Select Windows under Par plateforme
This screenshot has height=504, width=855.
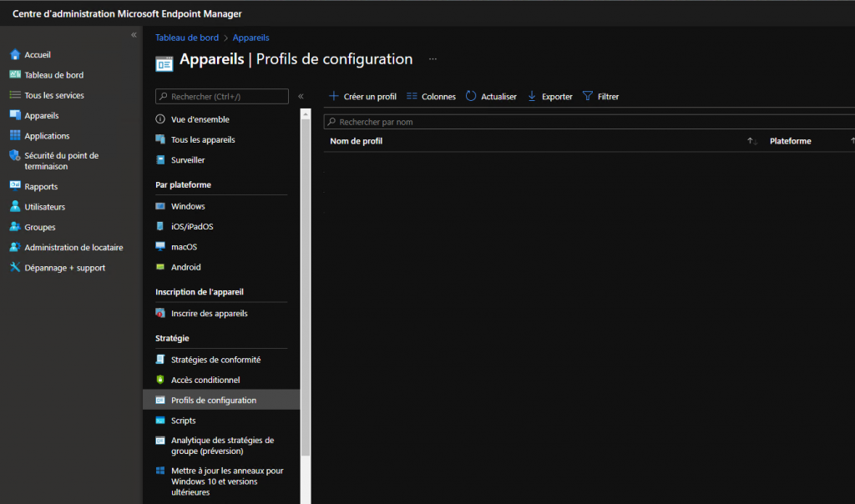tap(188, 206)
